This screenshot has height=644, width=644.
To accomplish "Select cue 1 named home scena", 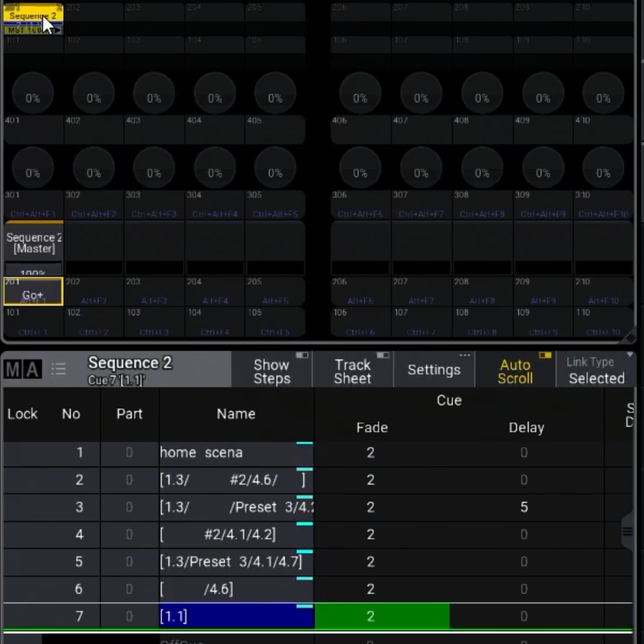I will tap(201, 452).
